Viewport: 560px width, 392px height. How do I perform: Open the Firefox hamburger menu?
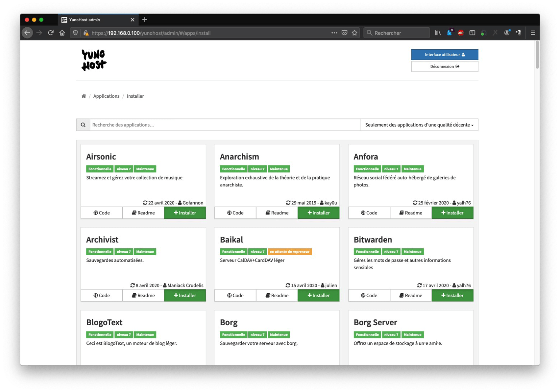click(x=533, y=33)
